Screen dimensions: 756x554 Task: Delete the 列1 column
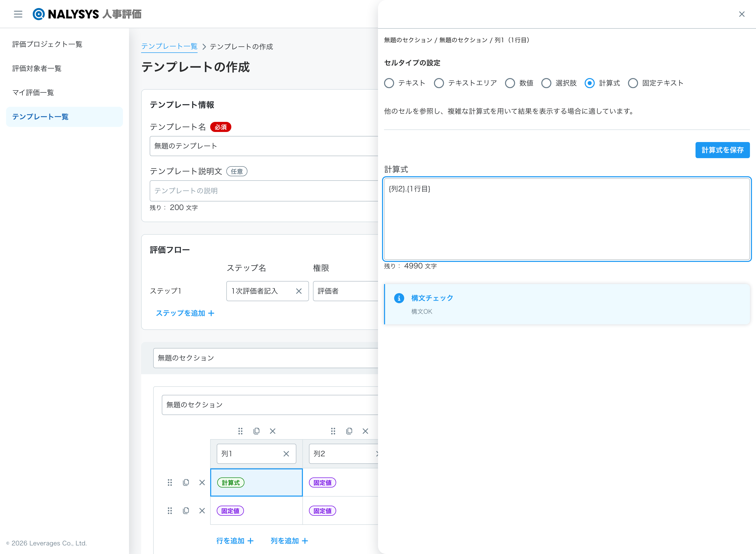point(272,431)
